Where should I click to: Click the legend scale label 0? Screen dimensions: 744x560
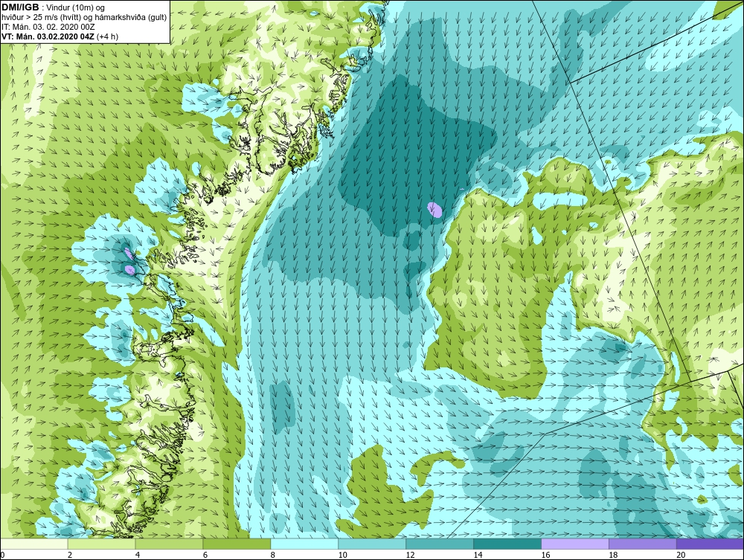click(2, 555)
